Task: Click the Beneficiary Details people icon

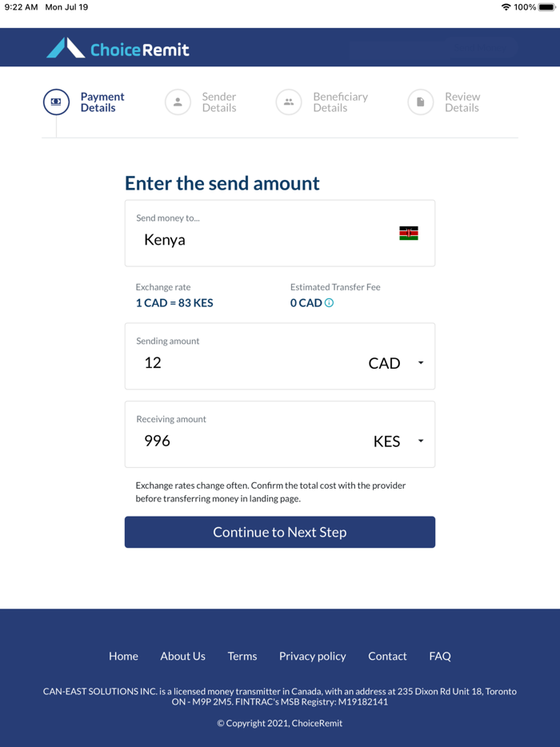Action: [x=289, y=102]
